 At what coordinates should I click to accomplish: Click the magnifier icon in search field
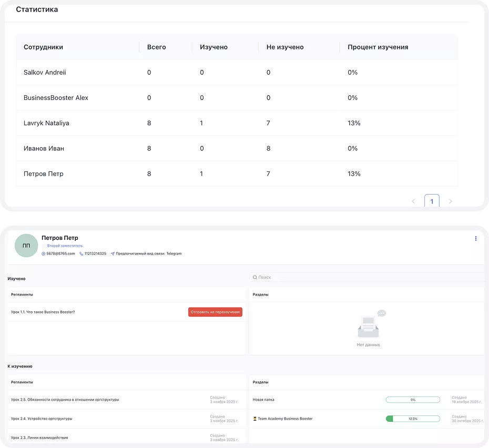(x=255, y=277)
